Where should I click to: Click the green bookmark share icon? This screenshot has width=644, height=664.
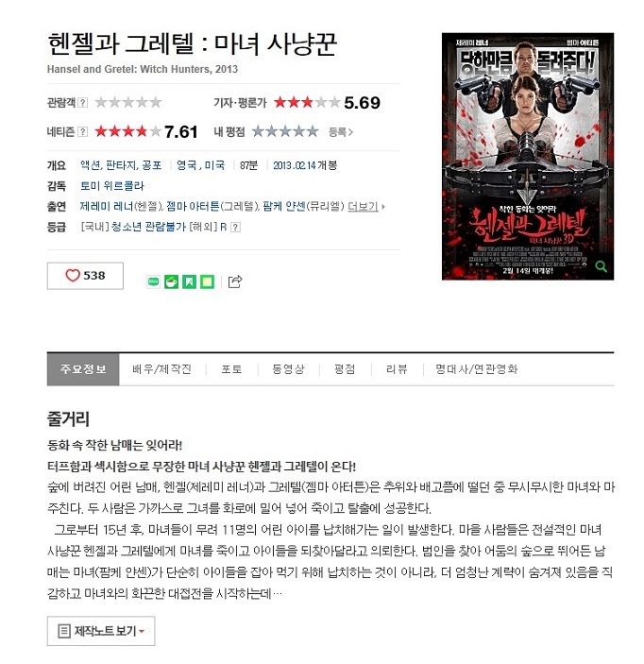pyautogui.click(x=189, y=281)
